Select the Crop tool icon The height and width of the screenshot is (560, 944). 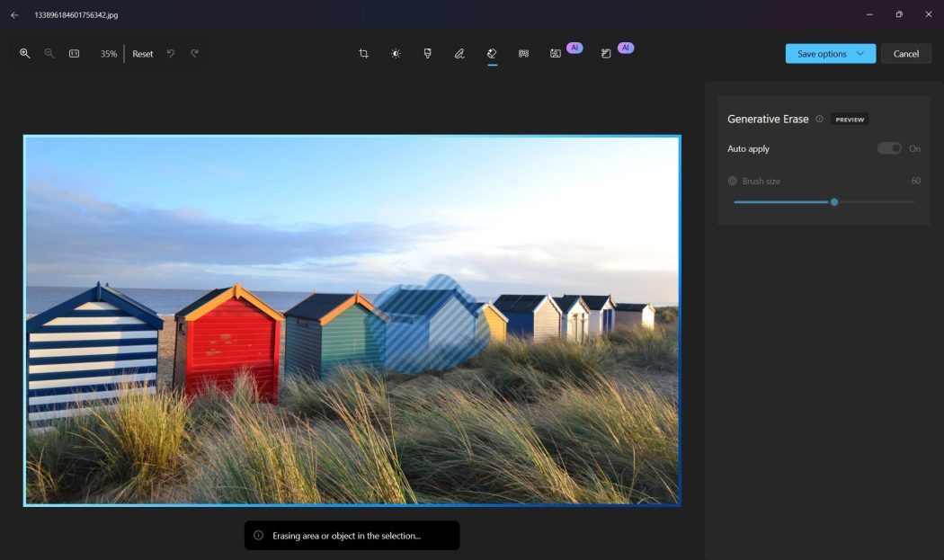pos(363,54)
